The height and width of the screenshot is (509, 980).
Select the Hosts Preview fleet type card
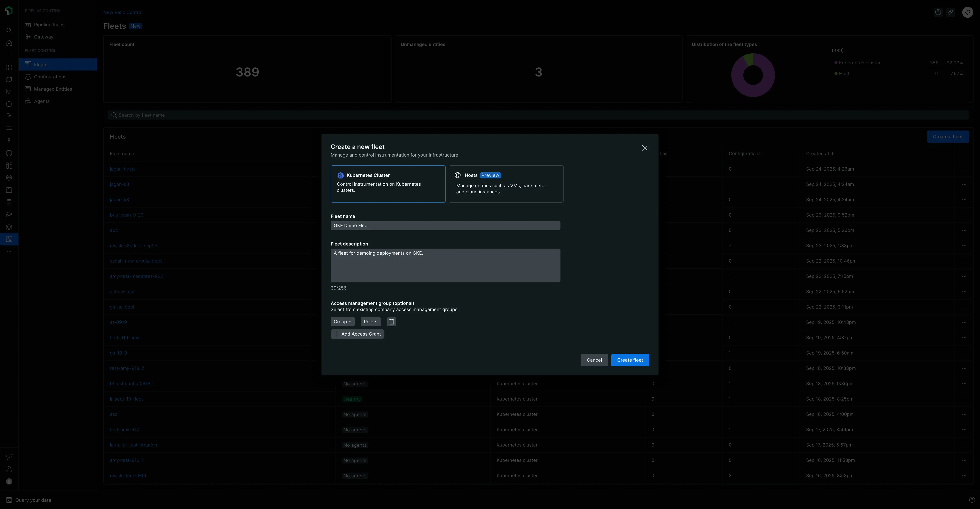[506, 184]
